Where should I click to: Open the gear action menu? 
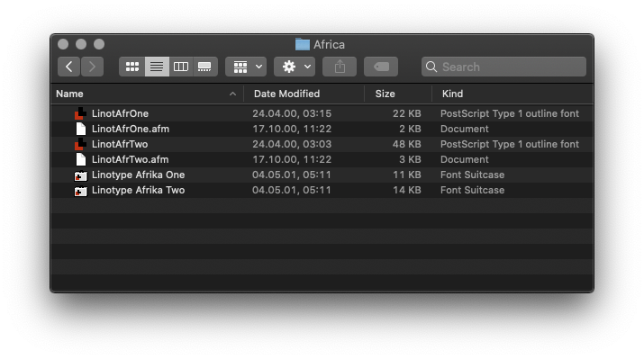(295, 67)
